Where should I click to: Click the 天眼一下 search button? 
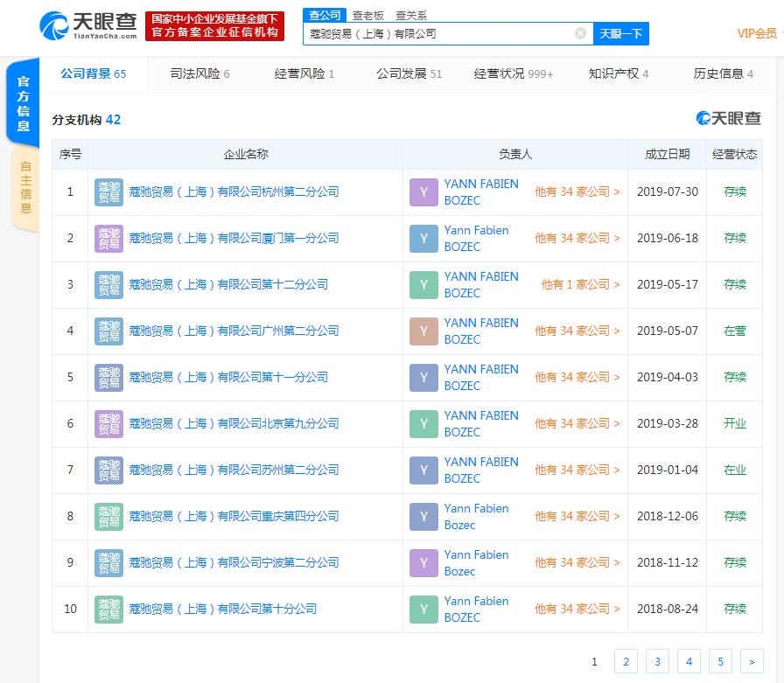point(621,33)
